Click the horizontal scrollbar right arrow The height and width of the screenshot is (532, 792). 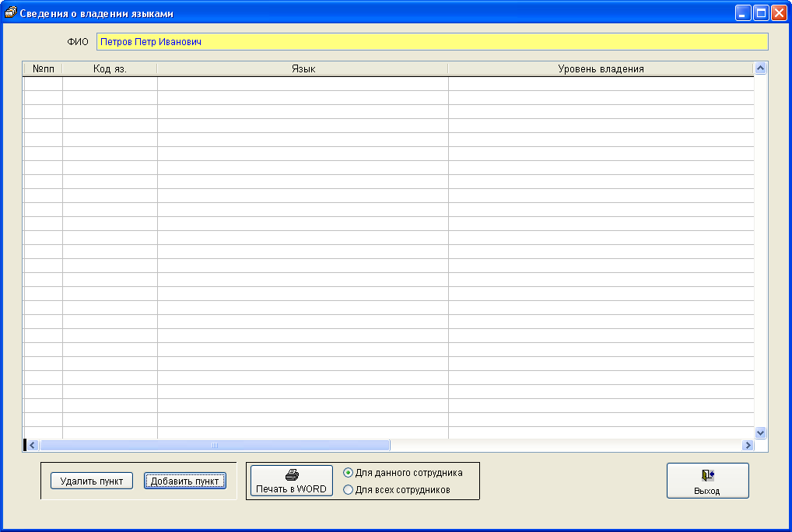point(748,445)
